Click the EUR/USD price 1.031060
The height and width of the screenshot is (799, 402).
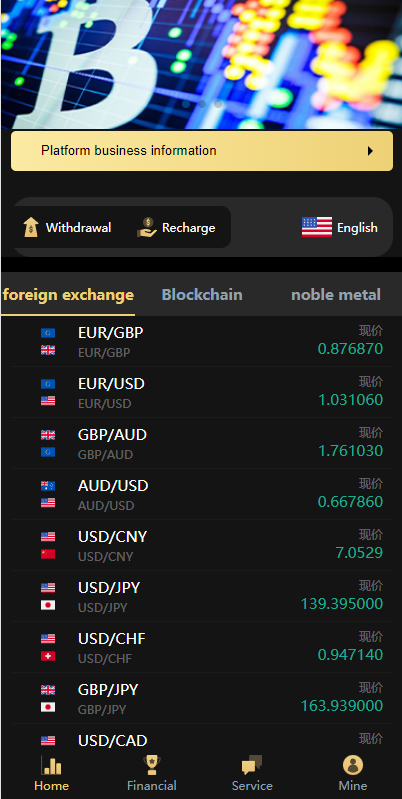click(x=351, y=400)
